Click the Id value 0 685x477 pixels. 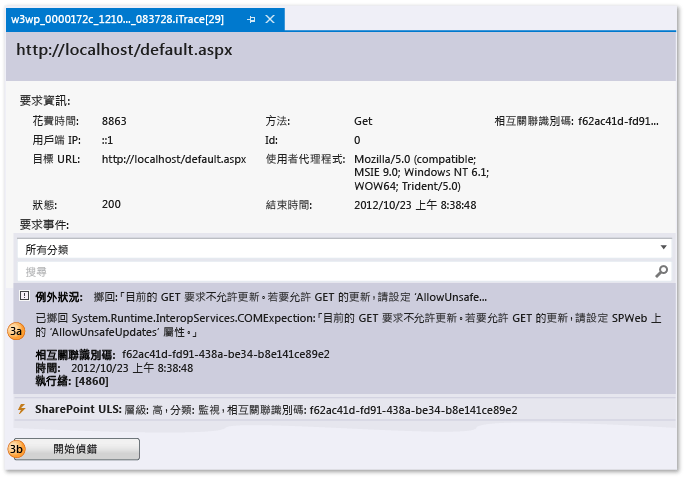[x=357, y=140]
